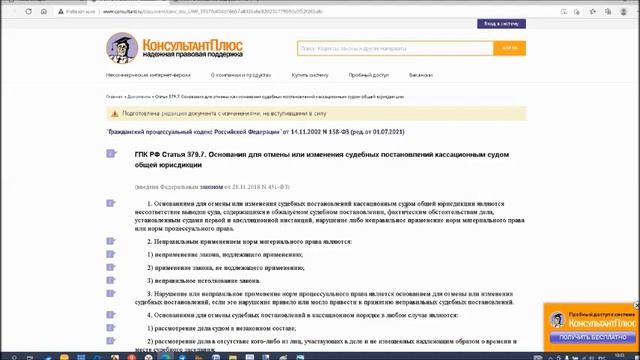
Task: Click the note icon next to '3) неправильное истолкование закона'
Action: 111,280
